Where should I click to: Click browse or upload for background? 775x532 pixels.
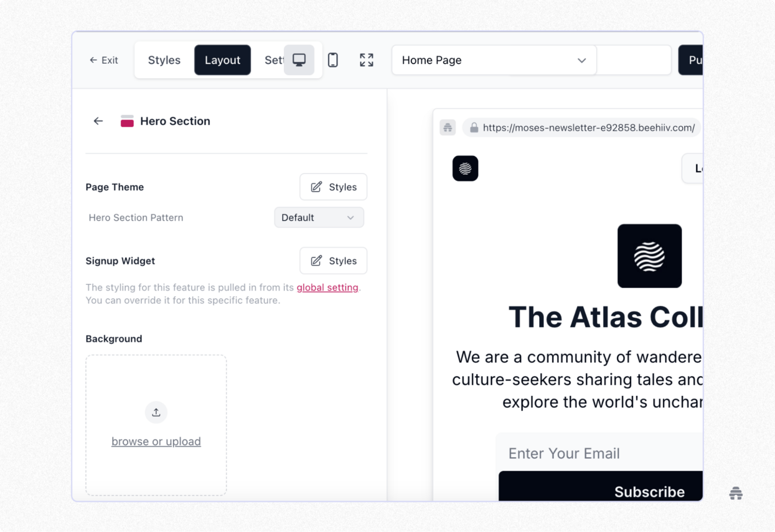coord(156,441)
